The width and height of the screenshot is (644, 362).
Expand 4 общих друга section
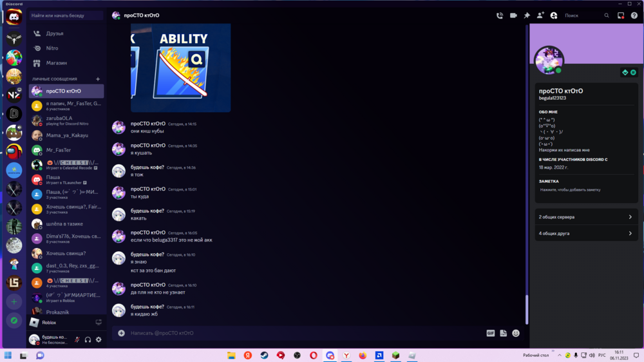586,233
